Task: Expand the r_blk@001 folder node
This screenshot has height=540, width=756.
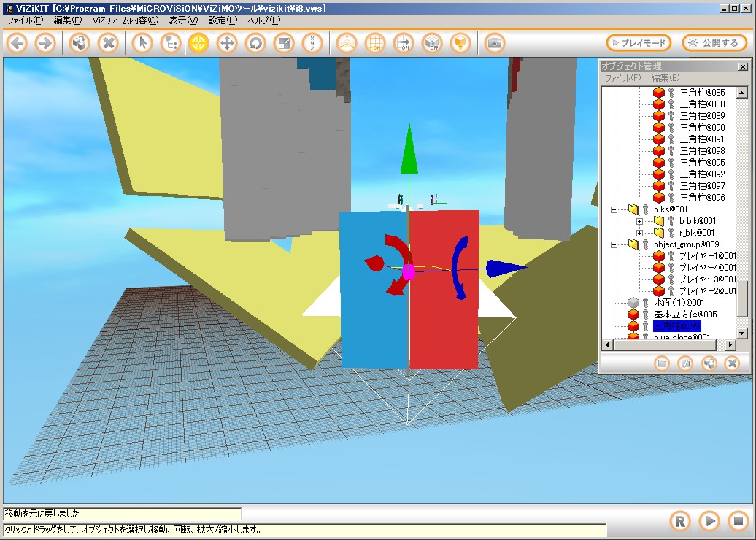Action: point(640,233)
